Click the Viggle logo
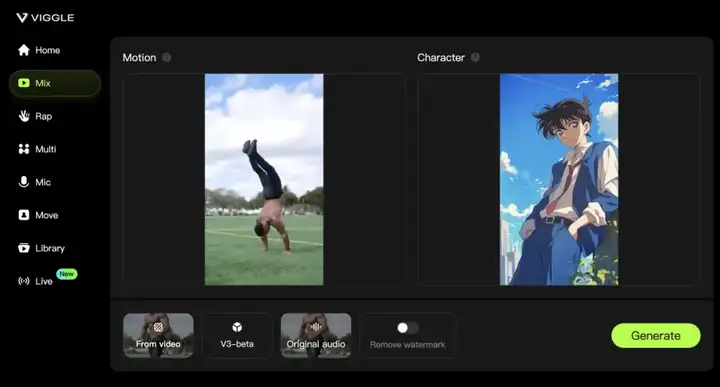 click(45, 17)
